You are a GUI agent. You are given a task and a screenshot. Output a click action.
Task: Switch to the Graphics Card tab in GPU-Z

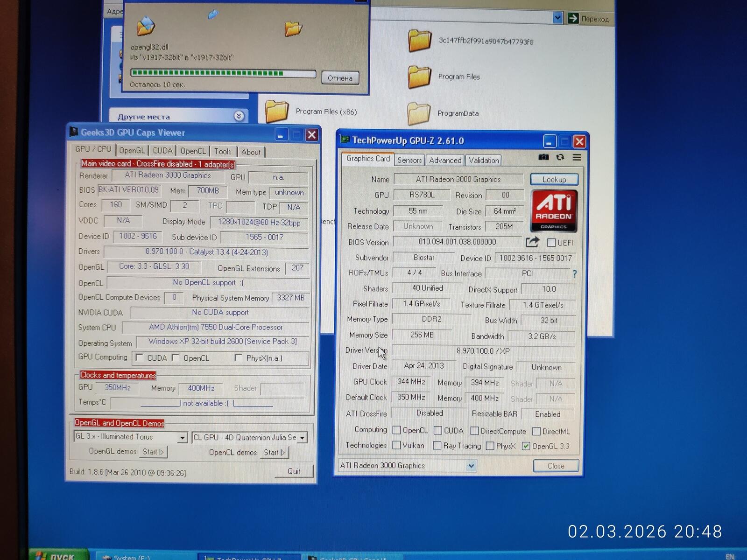click(368, 159)
